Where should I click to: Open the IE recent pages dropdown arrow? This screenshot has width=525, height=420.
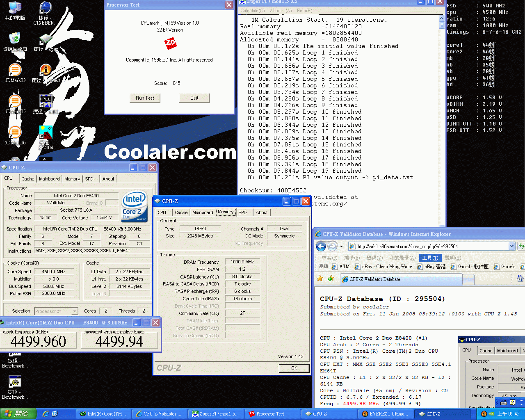tap(341, 246)
